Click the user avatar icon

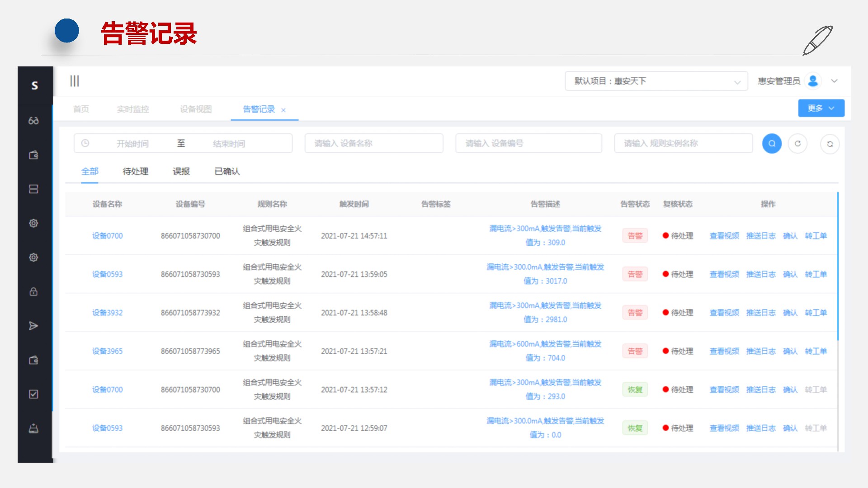click(x=813, y=81)
